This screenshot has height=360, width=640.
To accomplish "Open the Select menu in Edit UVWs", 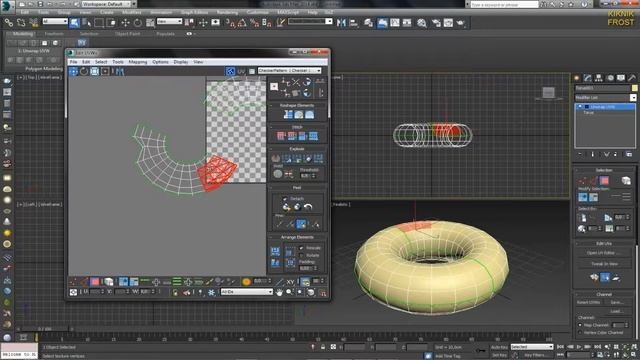I will click(101, 62).
